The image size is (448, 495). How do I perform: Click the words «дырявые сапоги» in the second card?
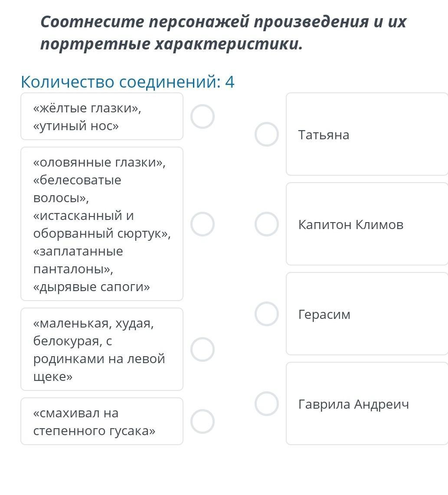click(92, 287)
